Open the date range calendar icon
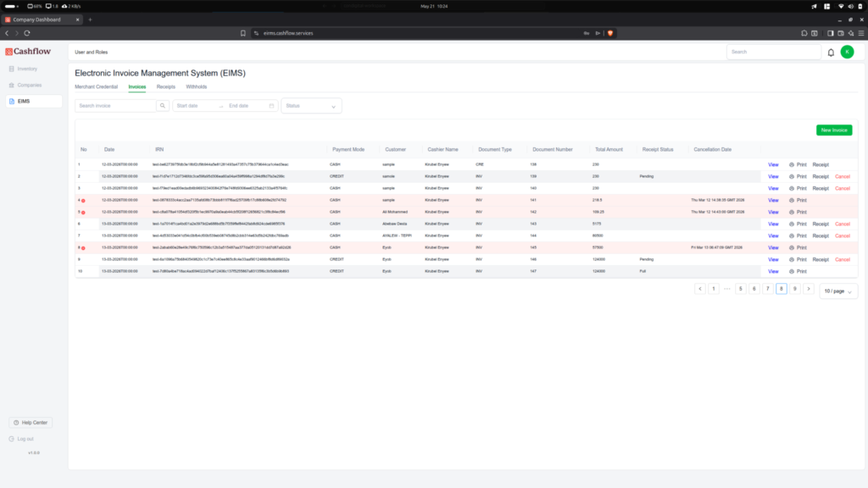 (x=271, y=106)
